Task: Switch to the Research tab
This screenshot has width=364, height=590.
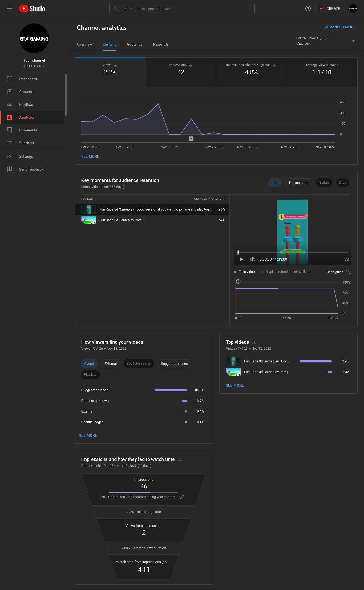Action: pyautogui.click(x=160, y=44)
